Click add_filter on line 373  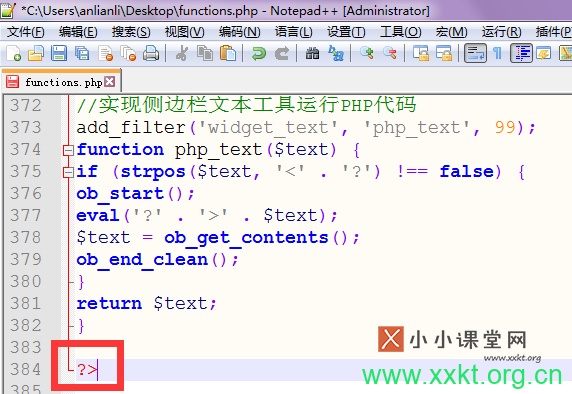(x=131, y=128)
